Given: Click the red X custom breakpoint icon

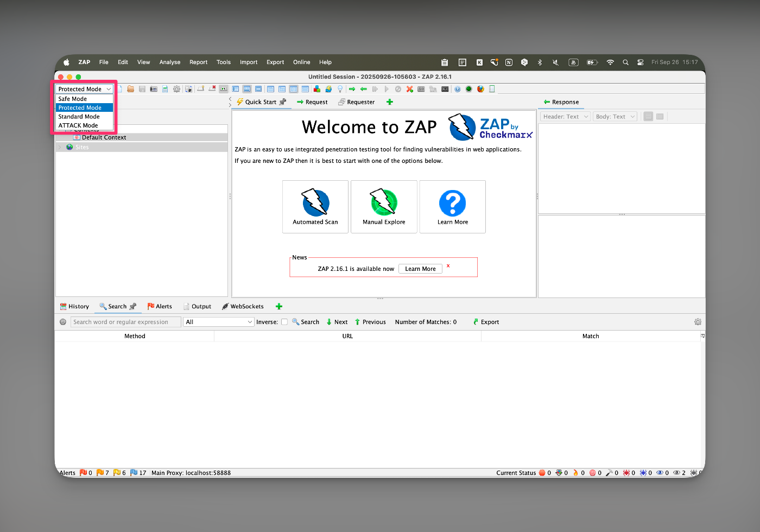Looking at the screenshot, I should [x=409, y=89].
